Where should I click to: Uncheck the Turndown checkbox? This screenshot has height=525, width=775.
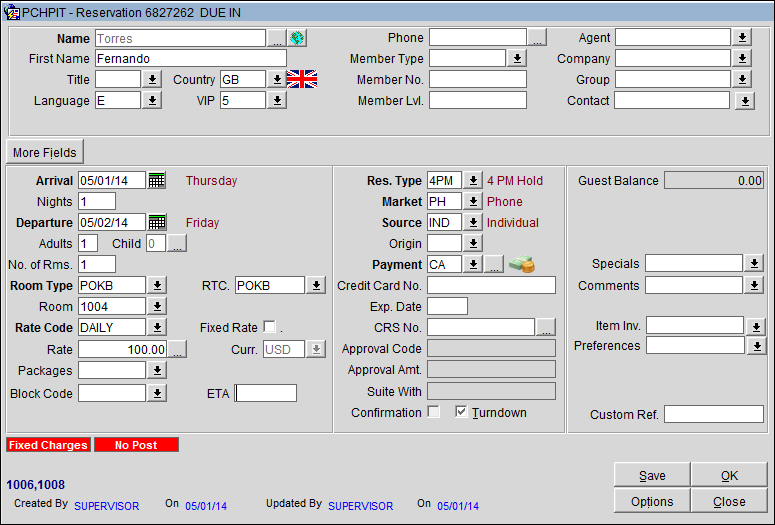[461, 412]
